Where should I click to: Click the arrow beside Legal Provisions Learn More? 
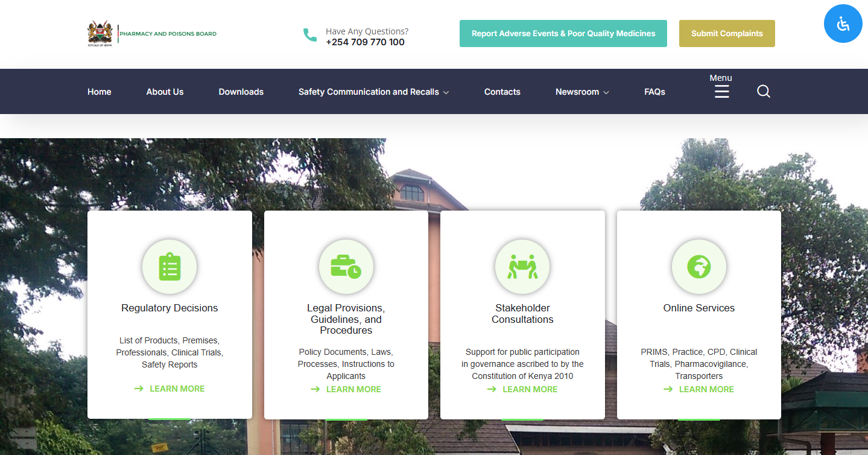coord(315,389)
